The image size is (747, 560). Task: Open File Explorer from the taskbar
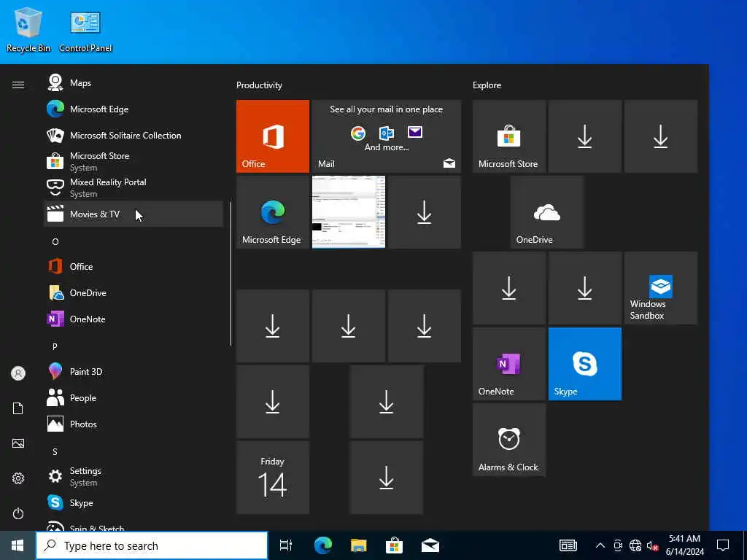359,545
